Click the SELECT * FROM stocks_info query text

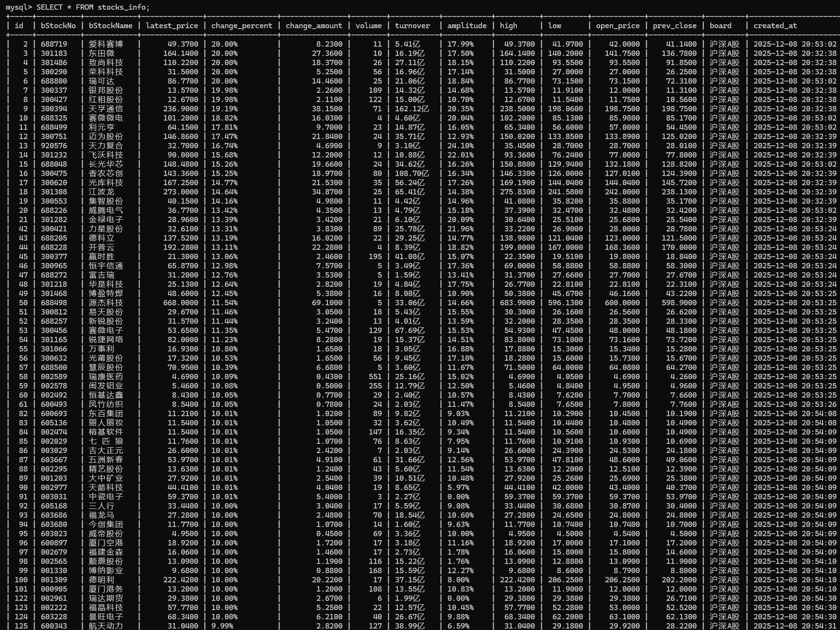pyautogui.click(x=93, y=7)
